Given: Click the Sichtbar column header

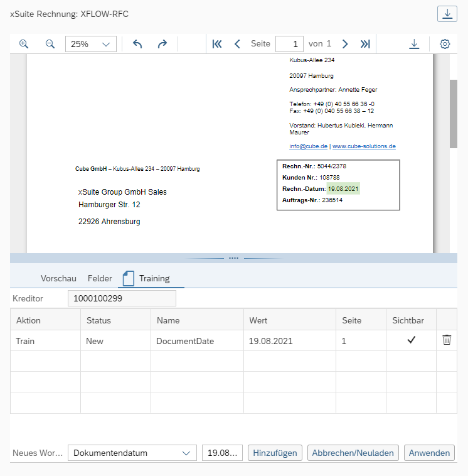Looking at the screenshot, I should (x=412, y=320).
